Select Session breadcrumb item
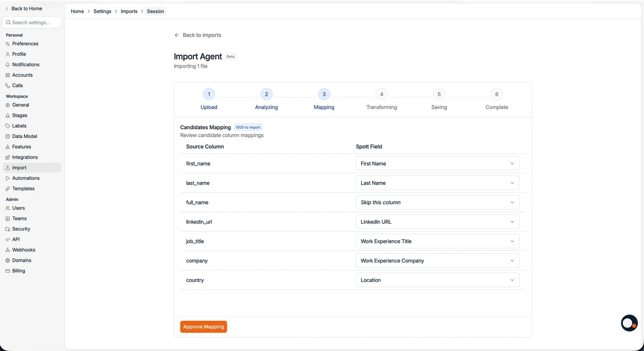Image resolution: width=644 pixels, height=351 pixels. (x=155, y=11)
